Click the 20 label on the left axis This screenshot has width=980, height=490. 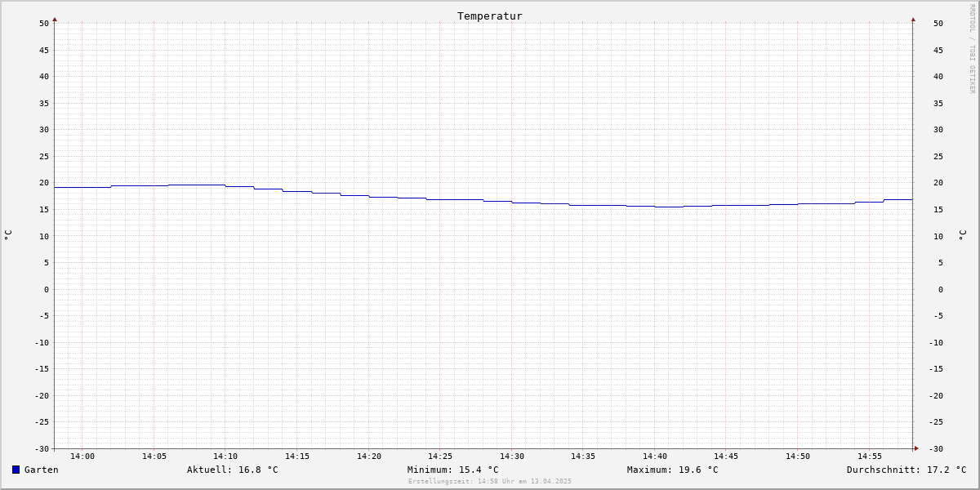click(44, 183)
